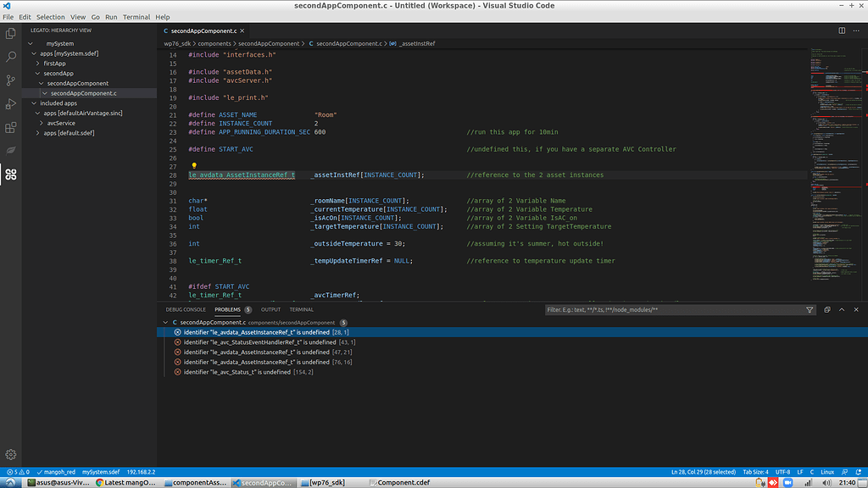Open the Run and Debug view

click(x=11, y=105)
